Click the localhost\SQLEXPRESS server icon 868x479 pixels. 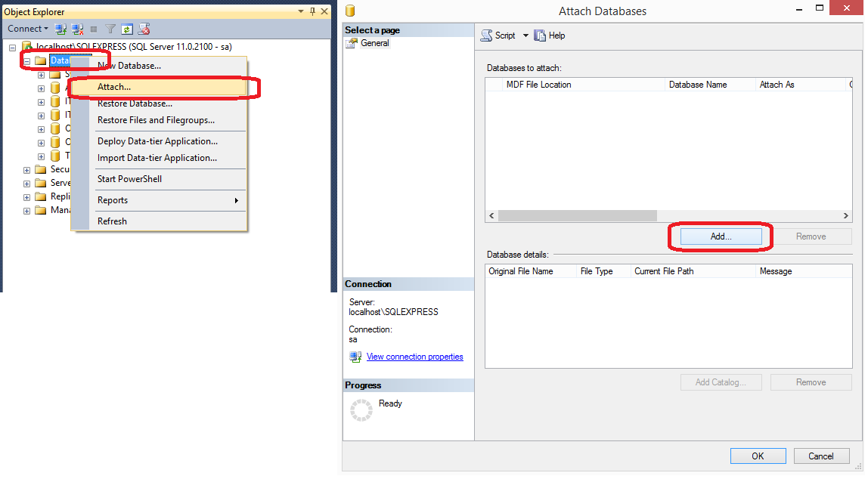[26, 46]
